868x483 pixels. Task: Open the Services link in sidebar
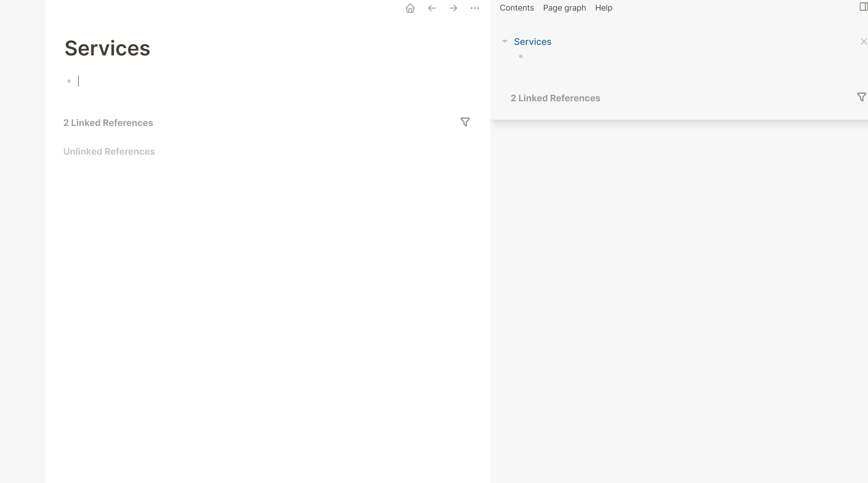point(532,42)
